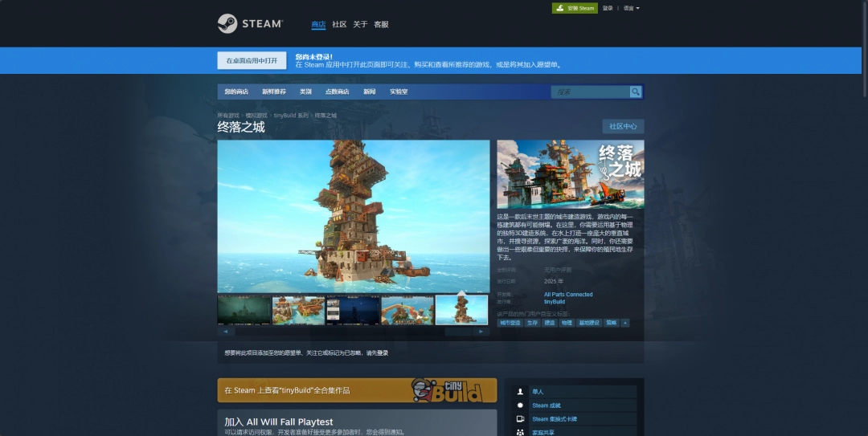Select the first dark screenshot thumbnail
The width and height of the screenshot is (868, 436).
click(x=244, y=310)
